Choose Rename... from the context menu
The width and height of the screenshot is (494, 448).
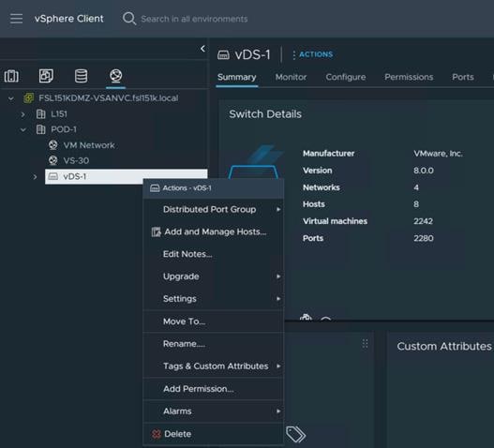[x=214, y=344]
